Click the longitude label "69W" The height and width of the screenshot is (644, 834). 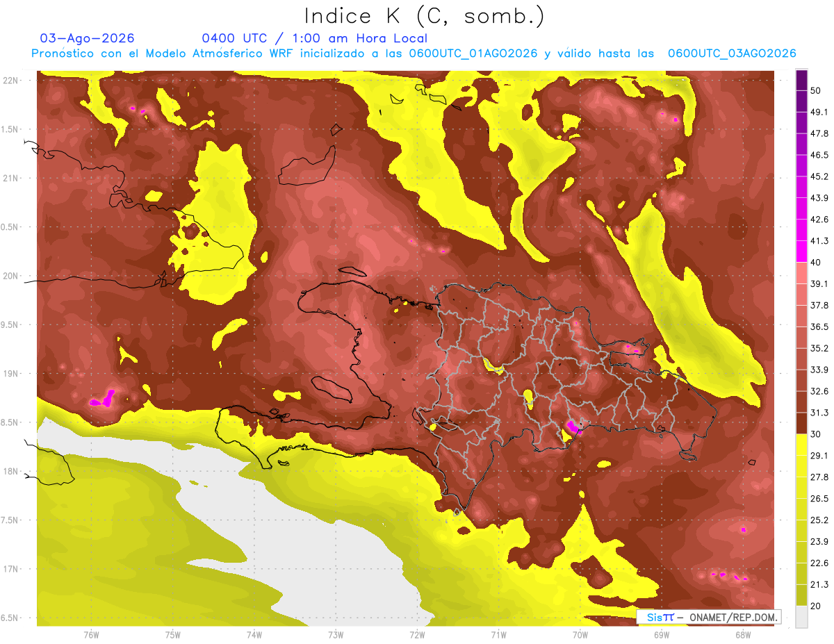[662, 634]
